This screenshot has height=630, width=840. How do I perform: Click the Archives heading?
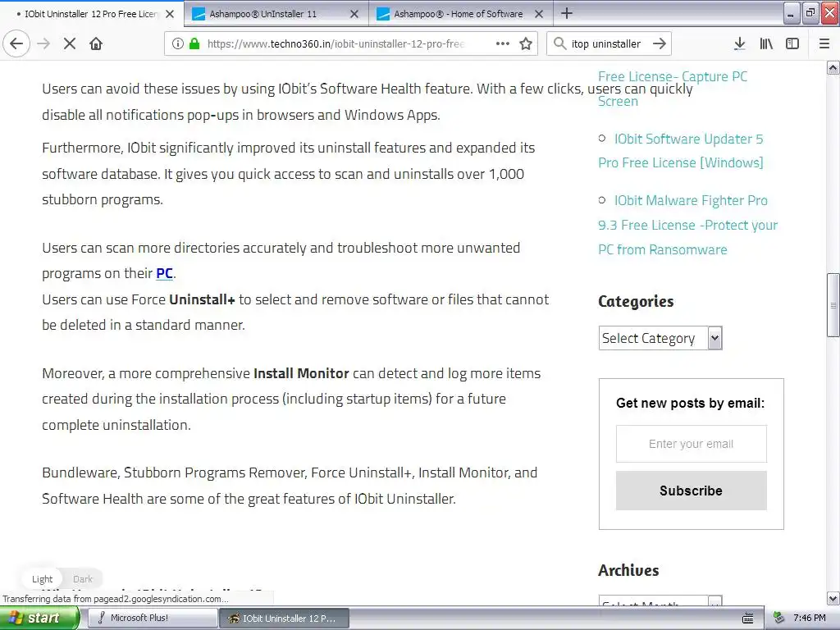tap(628, 571)
